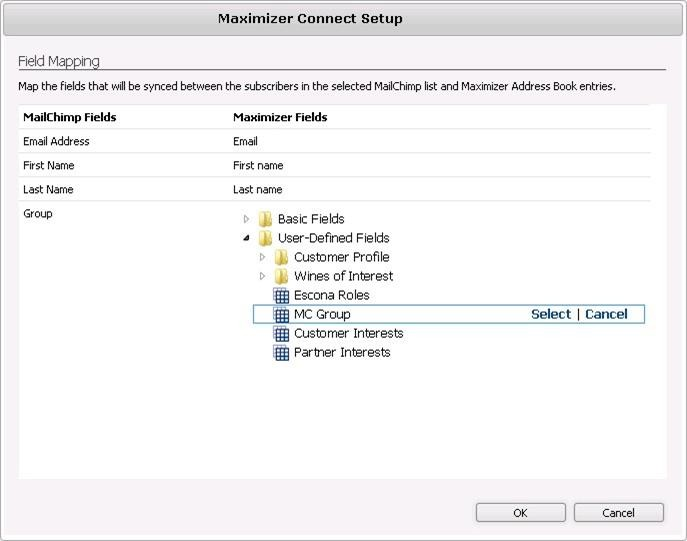Click the Escona Roles table icon
Image resolution: width=687 pixels, height=541 pixels.
281,296
